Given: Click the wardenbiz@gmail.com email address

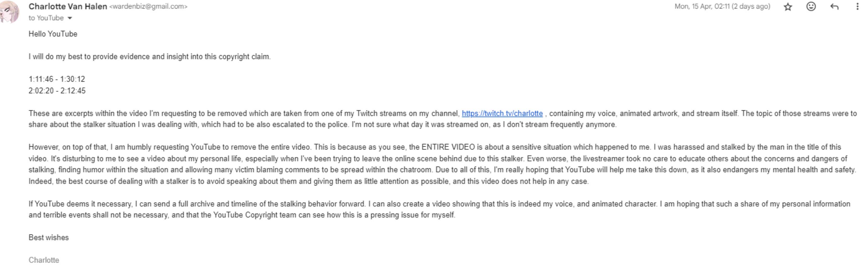Looking at the screenshot, I should [148, 7].
